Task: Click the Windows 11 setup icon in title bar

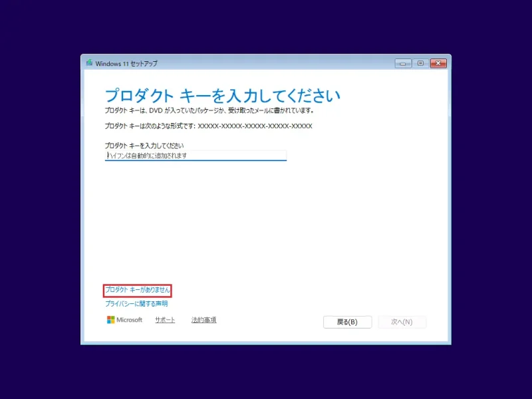Action: [89, 63]
